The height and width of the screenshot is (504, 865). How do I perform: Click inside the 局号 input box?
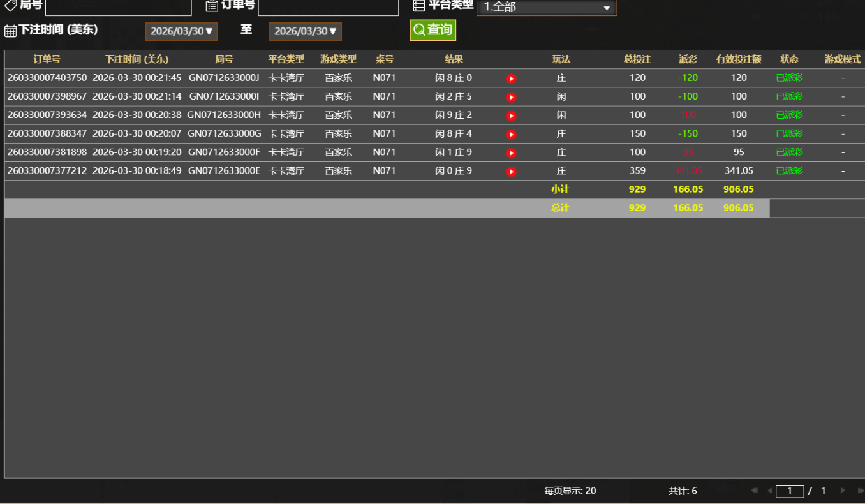coord(118,7)
